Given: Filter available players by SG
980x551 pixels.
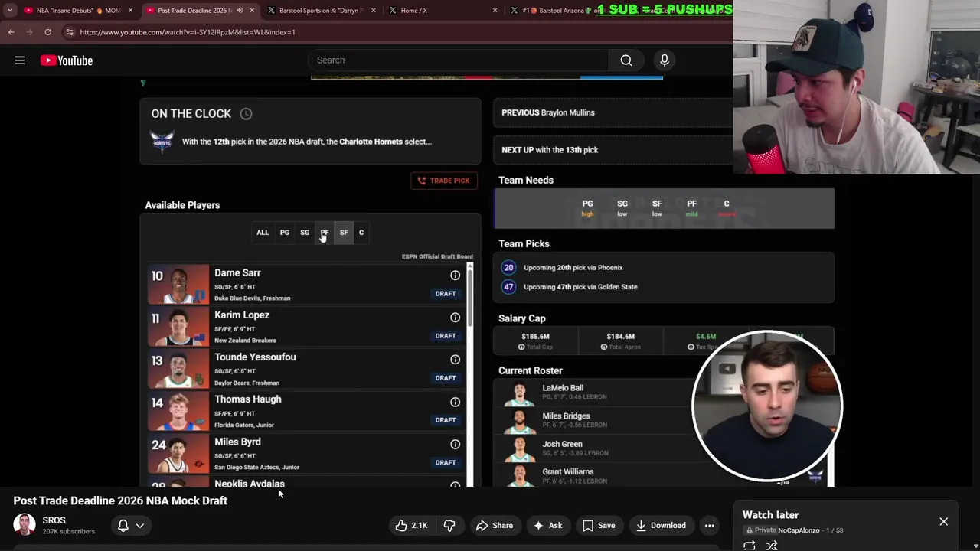Looking at the screenshot, I should 305,233.
